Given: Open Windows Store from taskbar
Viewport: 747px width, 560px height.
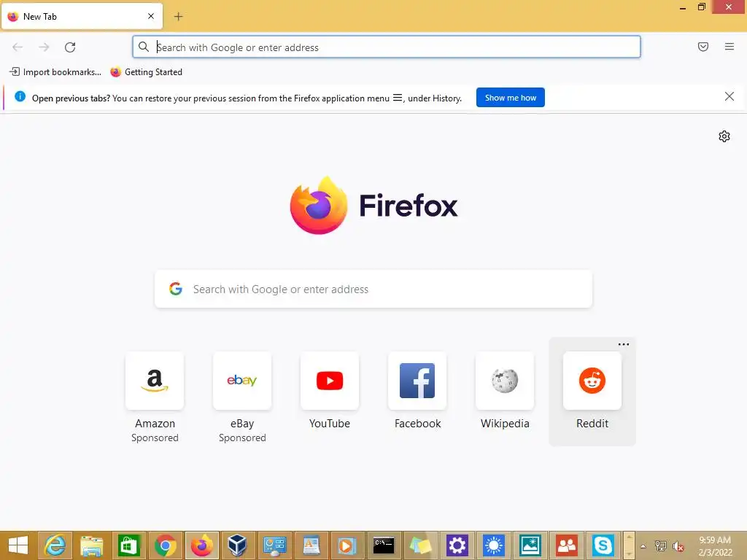Looking at the screenshot, I should coord(128,545).
